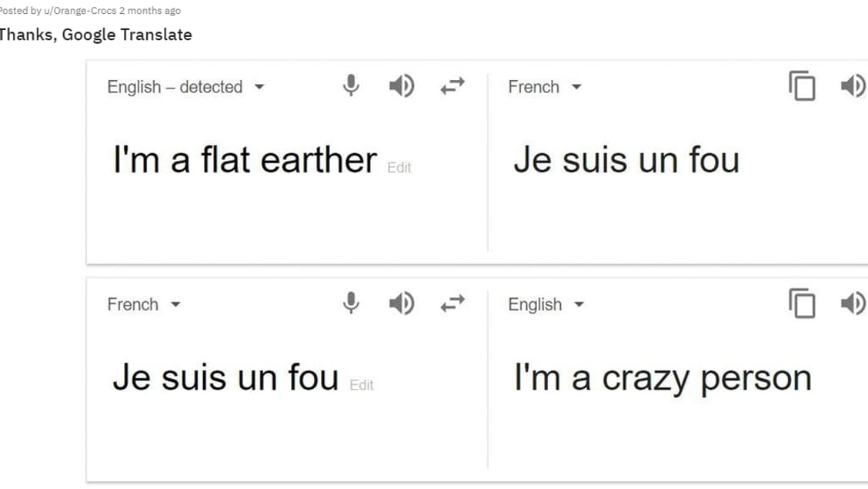Open 'English – detected' source language dropdown
Image resolution: width=868 pixels, height=489 pixels.
tap(185, 87)
